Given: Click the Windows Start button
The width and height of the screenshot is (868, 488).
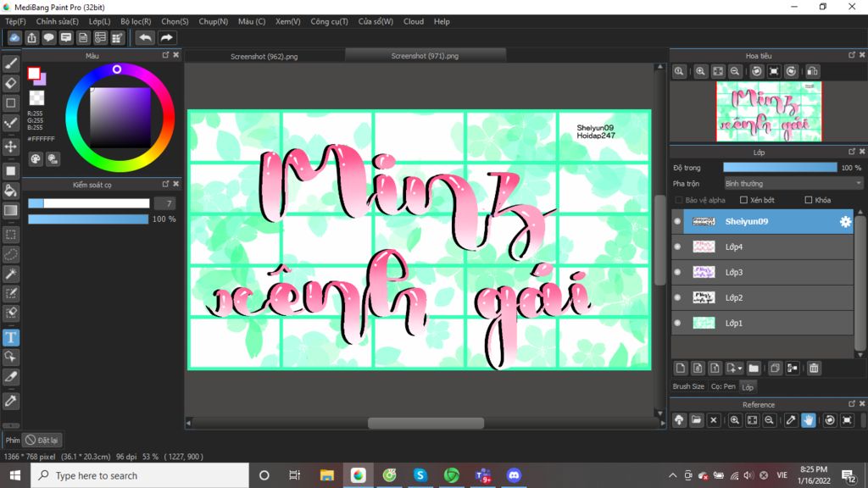Looking at the screenshot, I should point(15,475).
